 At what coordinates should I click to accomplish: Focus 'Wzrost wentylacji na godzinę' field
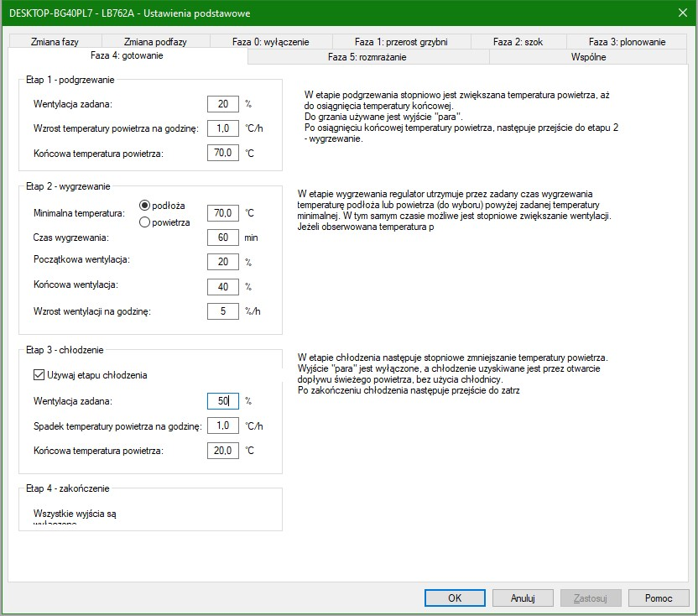tap(223, 311)
